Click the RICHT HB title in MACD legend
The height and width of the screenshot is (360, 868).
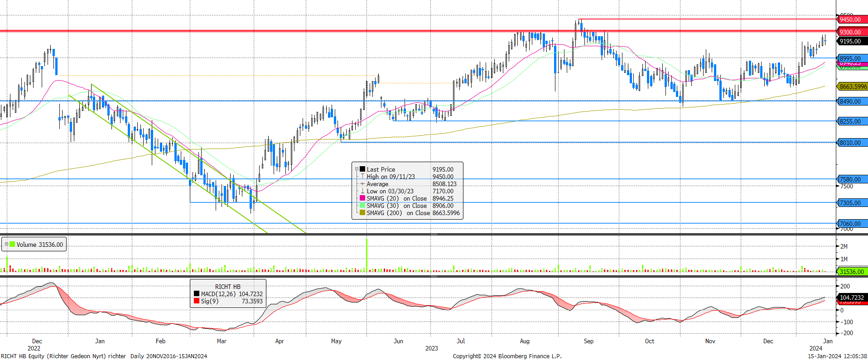tap(227, 287)
